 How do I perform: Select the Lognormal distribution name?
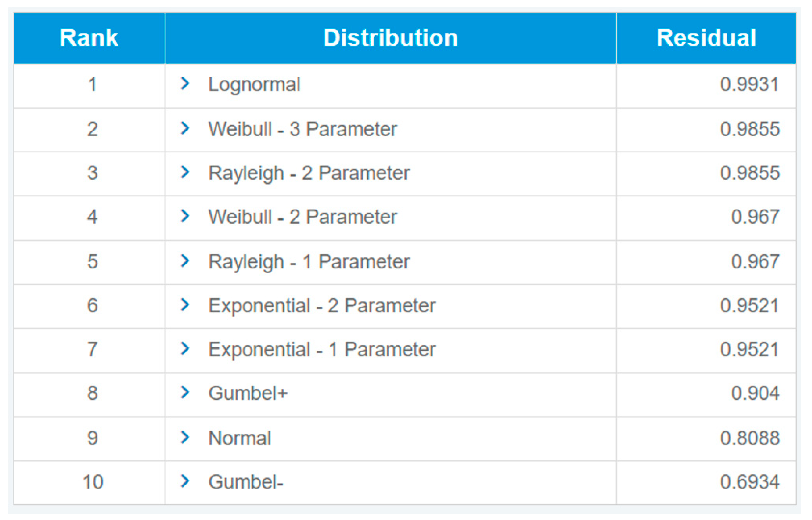254,85
